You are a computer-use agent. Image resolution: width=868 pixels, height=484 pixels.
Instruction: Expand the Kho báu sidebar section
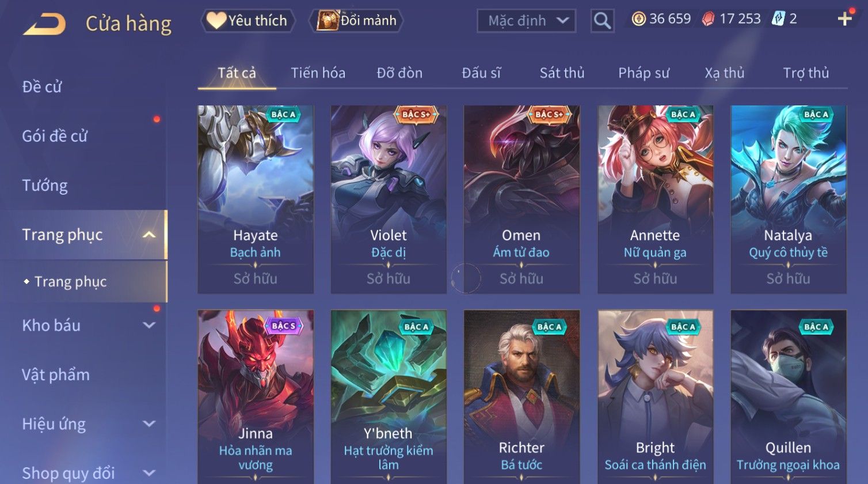(x=149, y=325)
